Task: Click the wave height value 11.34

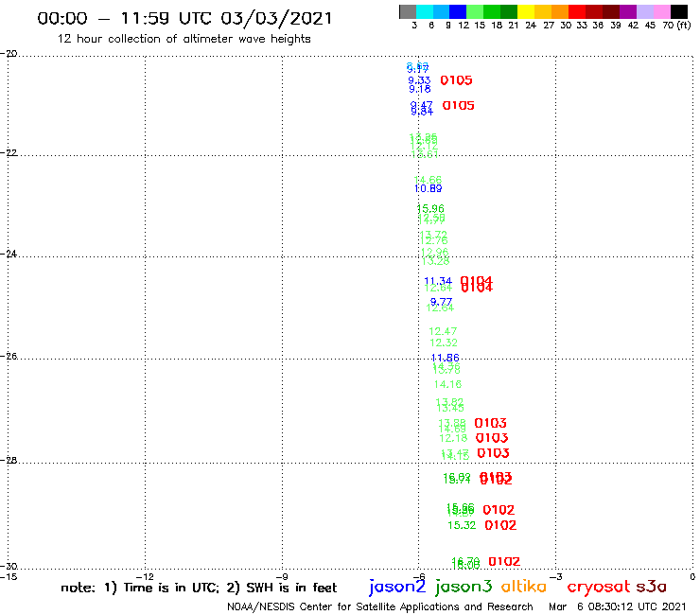Action: (x=438, y=281)
